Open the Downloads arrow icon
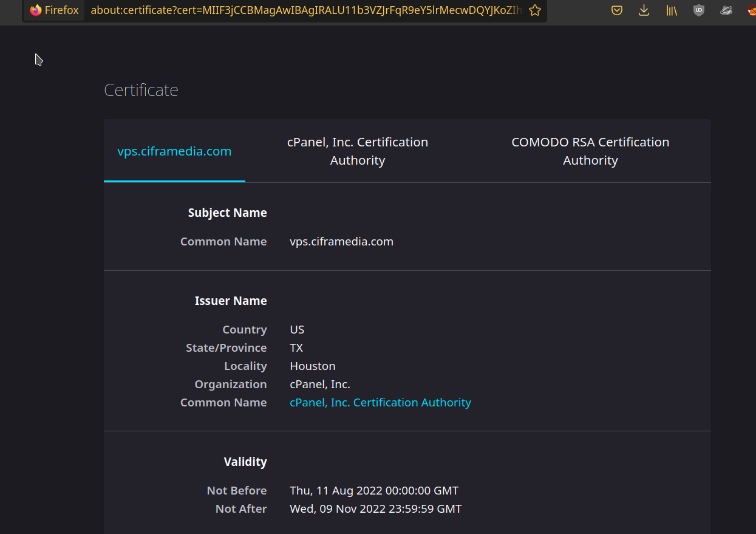 (644, 10)
